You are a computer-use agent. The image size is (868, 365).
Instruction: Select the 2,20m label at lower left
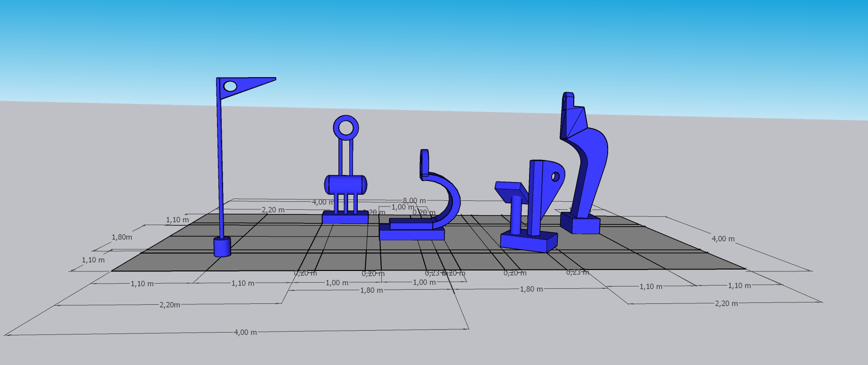point(169,305)
